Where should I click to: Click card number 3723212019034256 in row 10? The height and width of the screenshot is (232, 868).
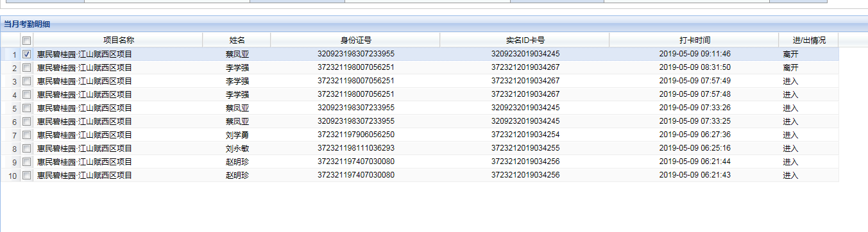coord(525,176)
